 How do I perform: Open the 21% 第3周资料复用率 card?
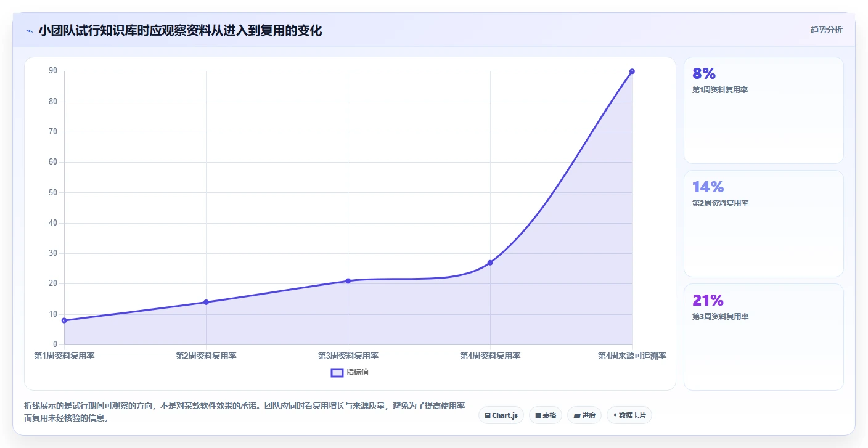pos(763,337)
